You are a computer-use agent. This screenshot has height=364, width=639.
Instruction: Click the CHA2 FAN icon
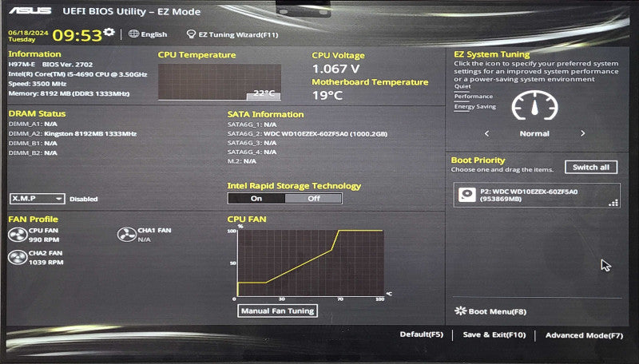(18, 257)
